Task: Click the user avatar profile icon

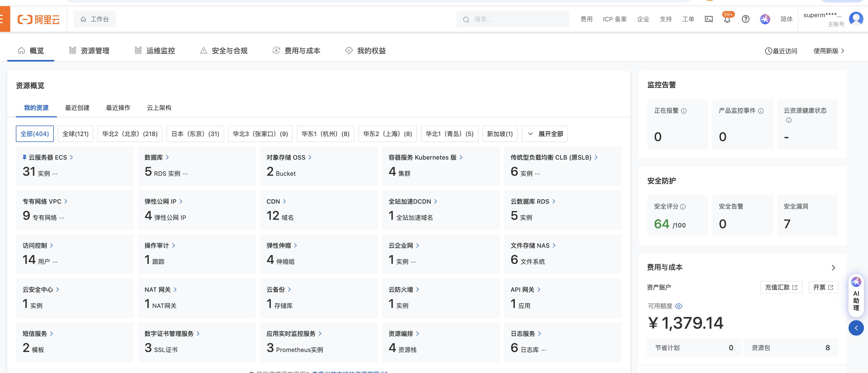Action: coord(856,19)
